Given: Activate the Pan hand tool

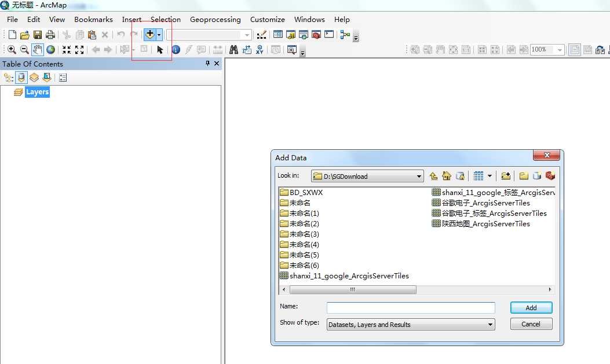Looking at the screenshot, I should [x=37, y=50].
